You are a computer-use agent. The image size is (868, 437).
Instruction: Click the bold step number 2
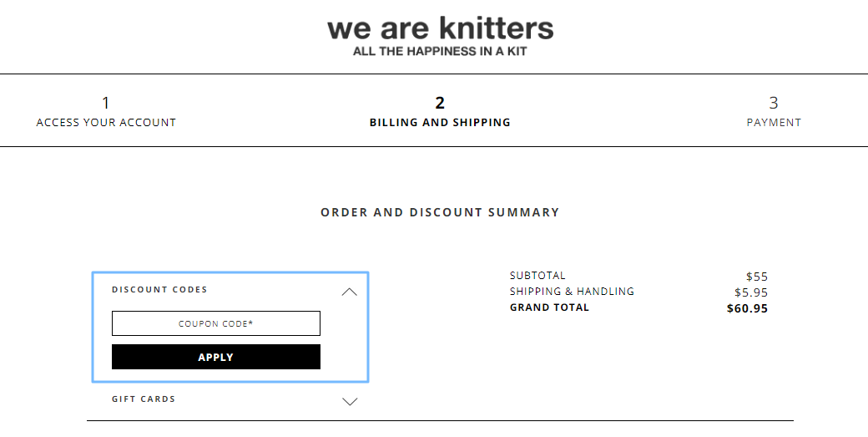[440, 103]
